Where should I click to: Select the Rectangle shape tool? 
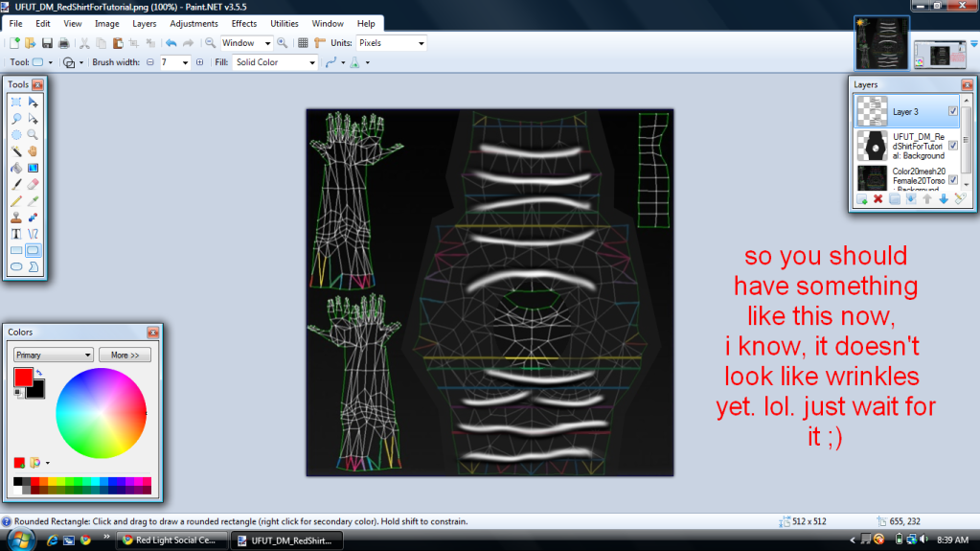(16, 250)
